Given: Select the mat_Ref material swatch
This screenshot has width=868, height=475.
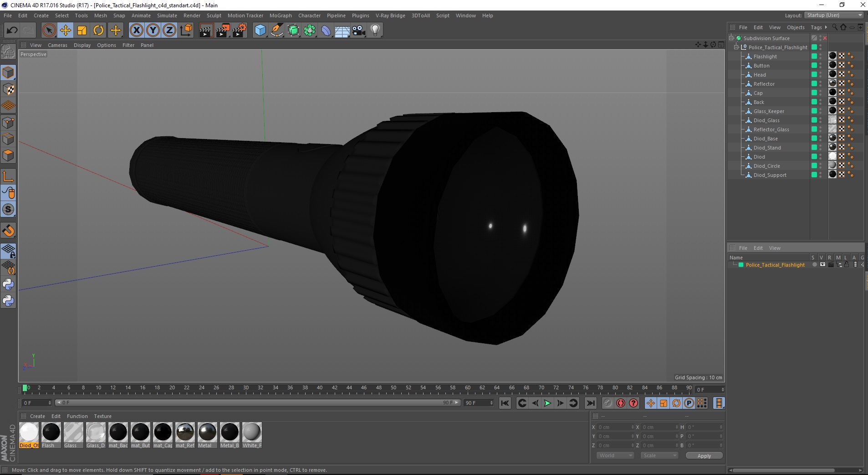Looking at the screenshot, I should 185,435.
